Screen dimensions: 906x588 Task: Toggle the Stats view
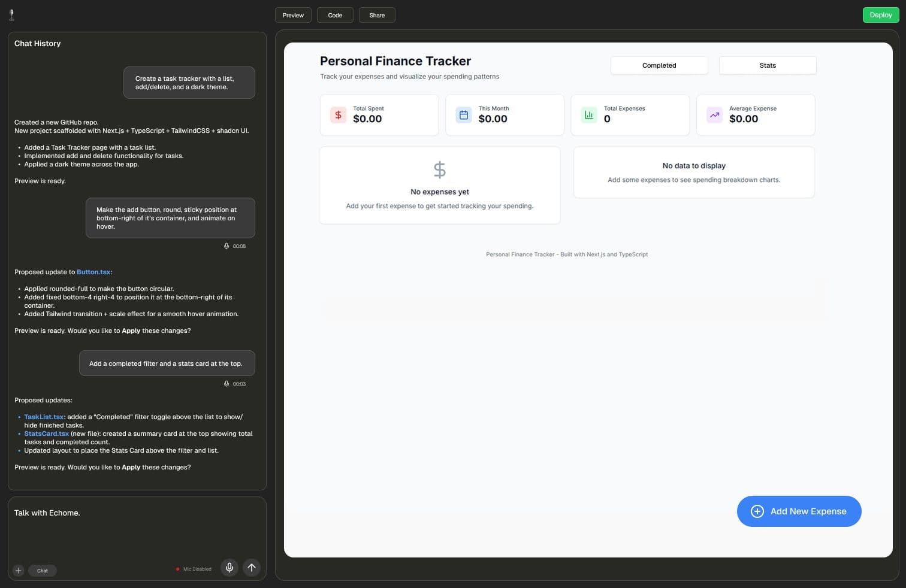[768, 65]
